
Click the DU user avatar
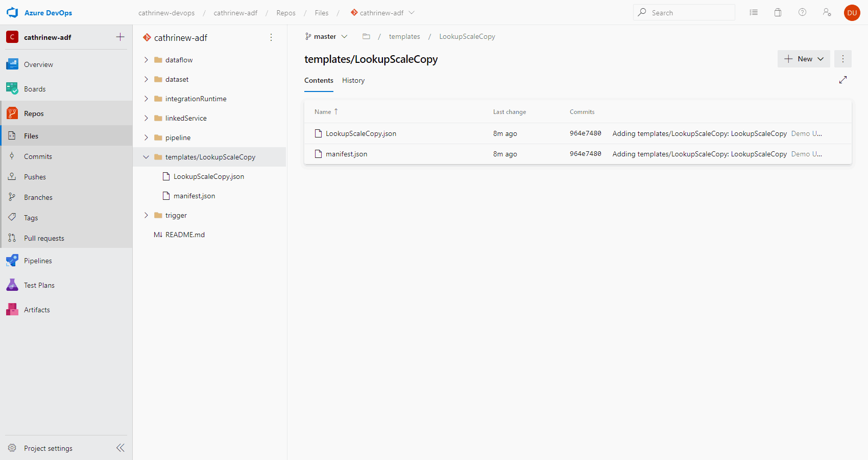point(852,13)
